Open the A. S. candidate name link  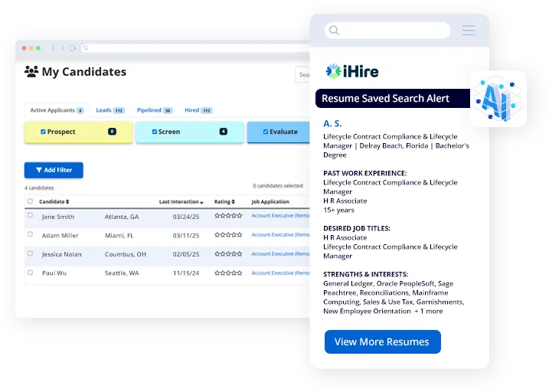[332, 123]
